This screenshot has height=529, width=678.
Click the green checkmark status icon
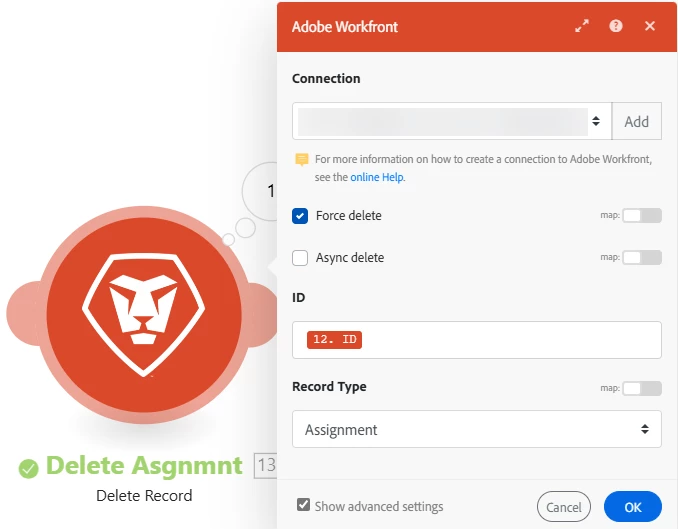click(29, 468)
